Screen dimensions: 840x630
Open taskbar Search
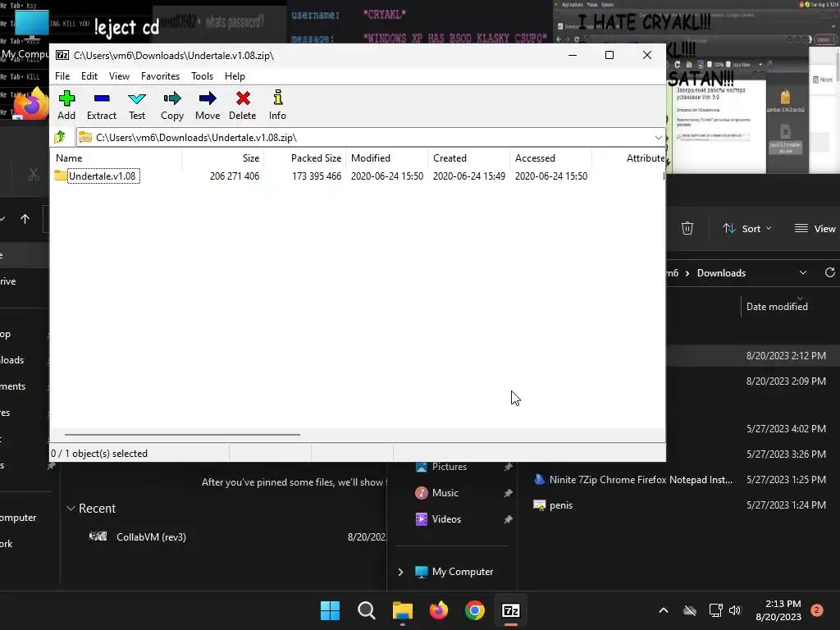point(367,610)
